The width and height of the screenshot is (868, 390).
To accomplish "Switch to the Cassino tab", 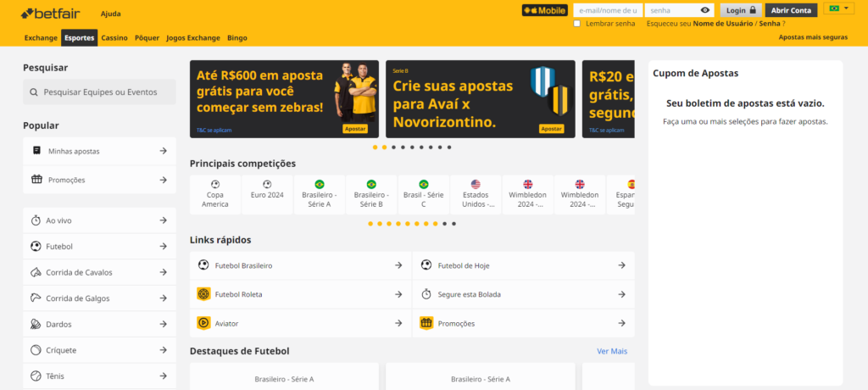I will coord(114,38).
